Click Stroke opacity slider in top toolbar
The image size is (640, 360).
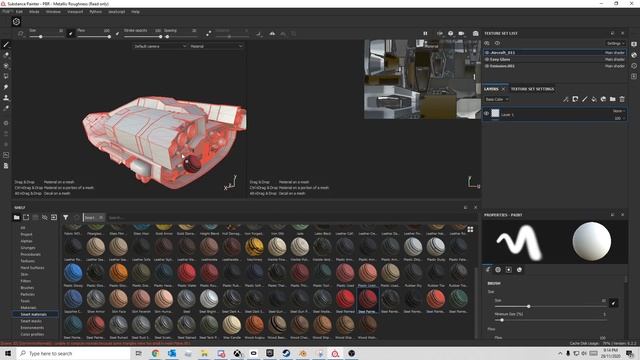[143, 37]
